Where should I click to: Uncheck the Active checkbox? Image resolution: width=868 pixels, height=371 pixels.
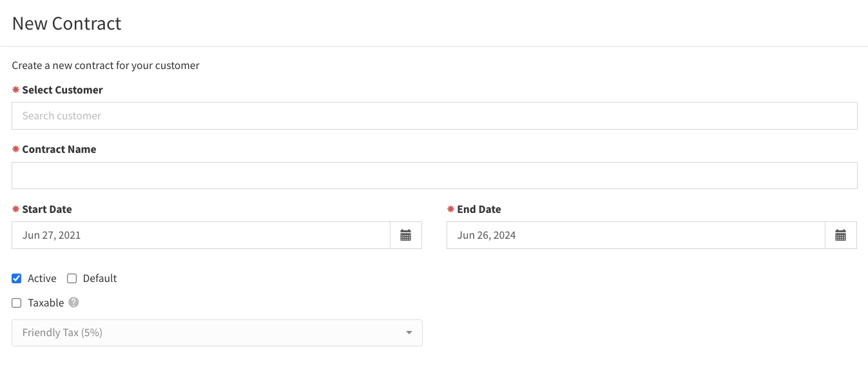coord(17,279)
